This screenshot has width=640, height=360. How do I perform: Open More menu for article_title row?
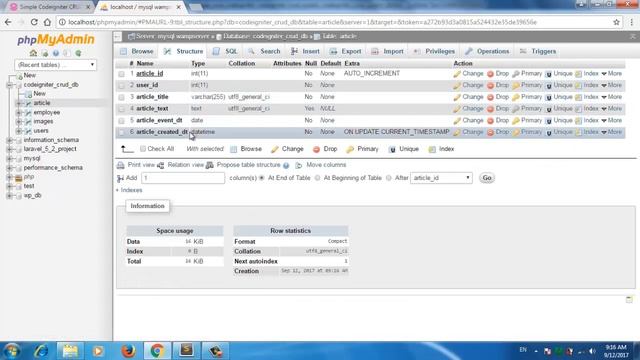[x=611, y=97]
